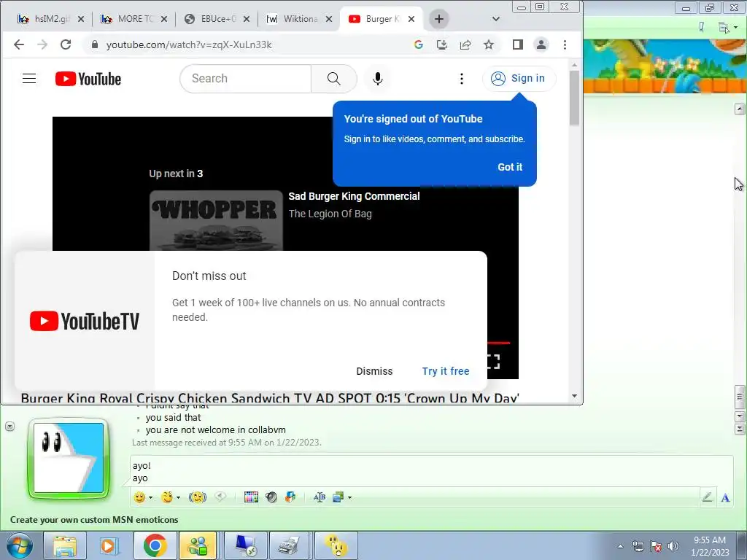Open the Chrome profile avatar
This screenshot has width=747, height=560.
point(541,44)
